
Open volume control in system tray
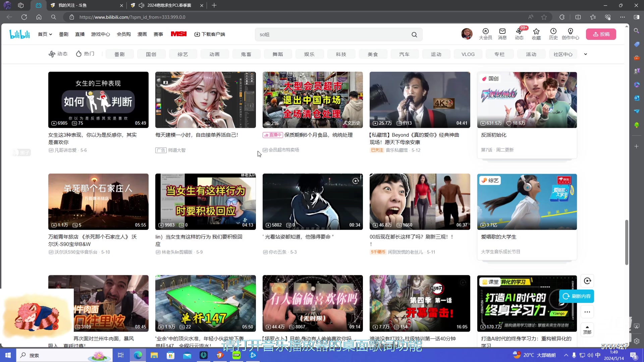(590, 355)
